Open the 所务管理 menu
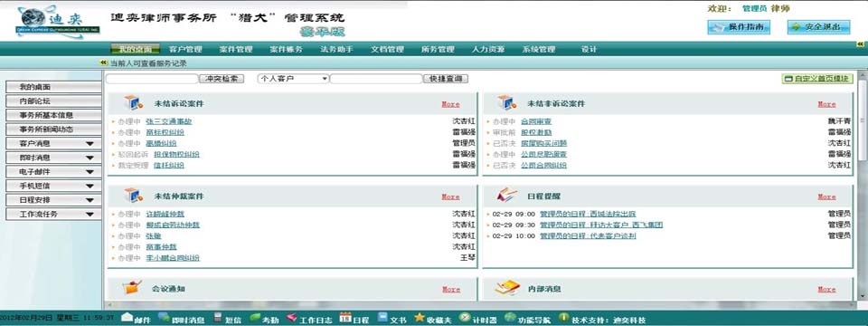The height and width of the screenshot is (326, 868). click(x=438, y=49)
